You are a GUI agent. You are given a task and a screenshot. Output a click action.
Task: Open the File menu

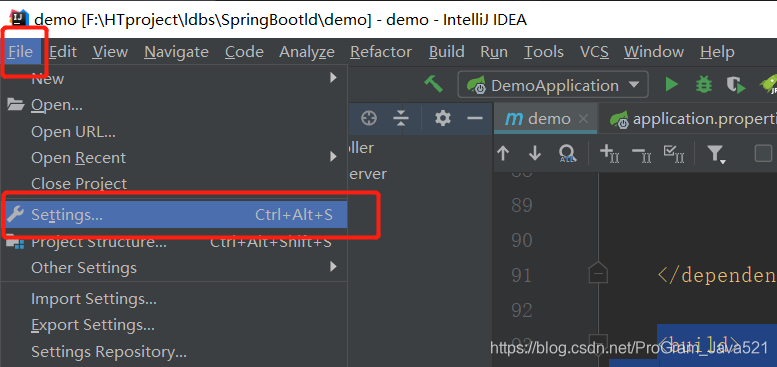coord(21,52)
